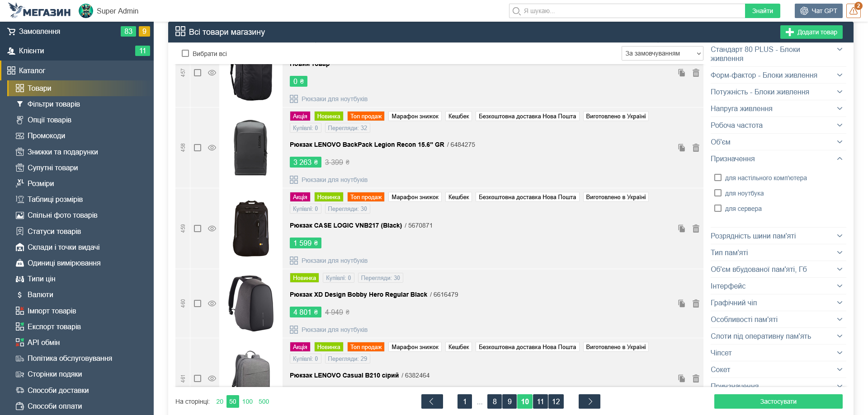Image resolution: width=868 pixels, height=415 pixels.
Task: Show 100 items per page
Action: (247, 401)
